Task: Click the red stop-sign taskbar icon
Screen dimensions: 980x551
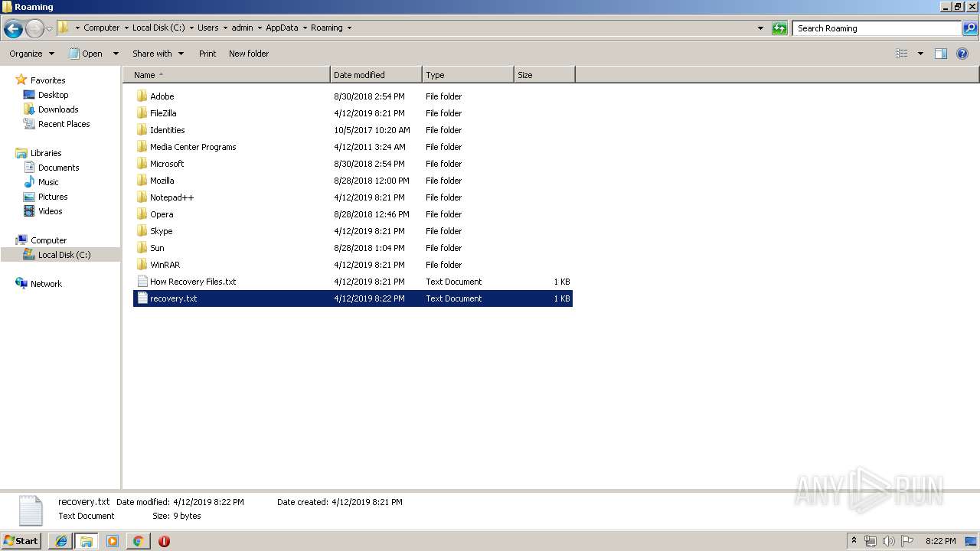Action: coord(164,541)
